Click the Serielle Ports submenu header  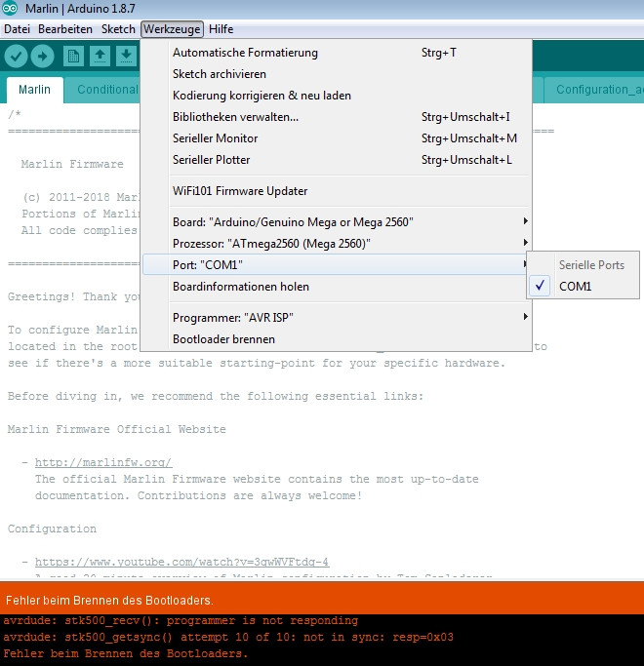[591, 265]
